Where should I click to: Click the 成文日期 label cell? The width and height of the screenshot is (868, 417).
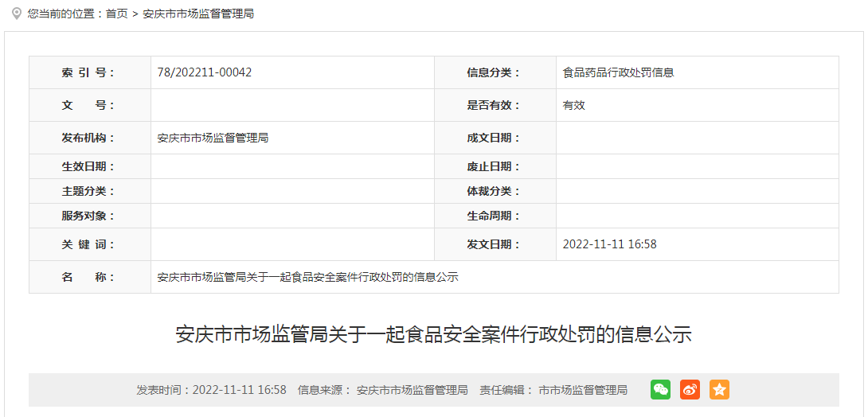click(495, 138)
